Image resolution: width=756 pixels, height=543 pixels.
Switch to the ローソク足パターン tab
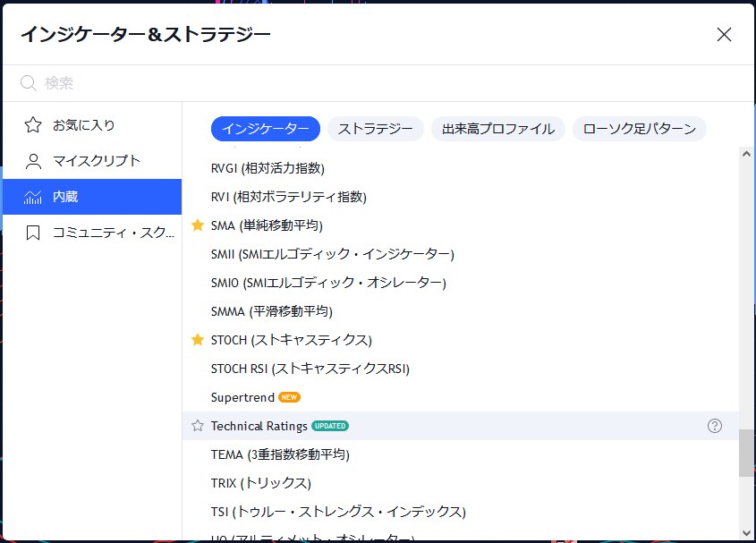click(x=640, y=129)
